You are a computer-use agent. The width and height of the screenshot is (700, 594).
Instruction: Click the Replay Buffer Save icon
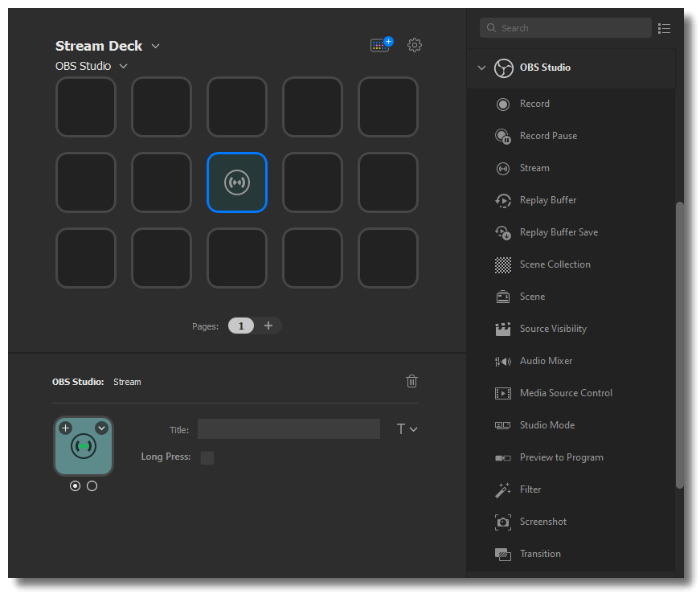(502, 232)
